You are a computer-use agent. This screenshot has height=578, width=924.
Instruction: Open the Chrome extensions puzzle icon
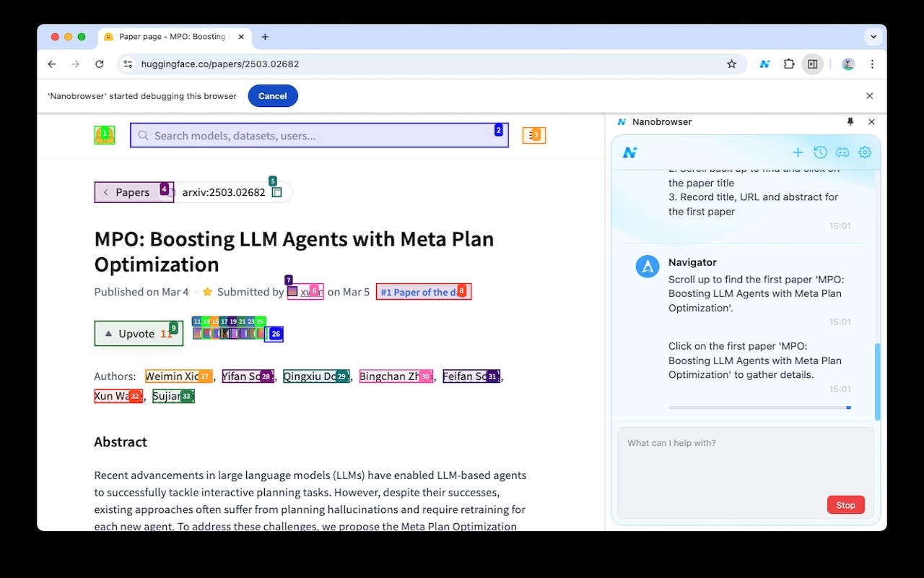789,64
